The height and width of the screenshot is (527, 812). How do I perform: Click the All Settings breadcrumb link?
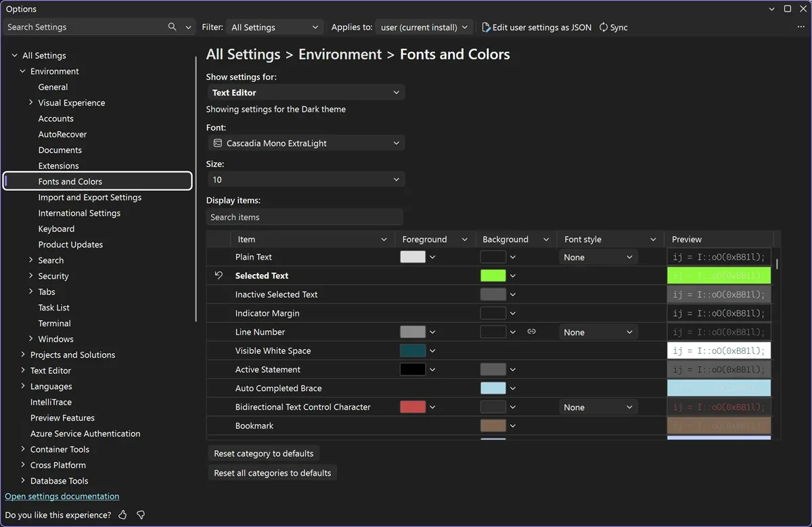tap(243, 54)
